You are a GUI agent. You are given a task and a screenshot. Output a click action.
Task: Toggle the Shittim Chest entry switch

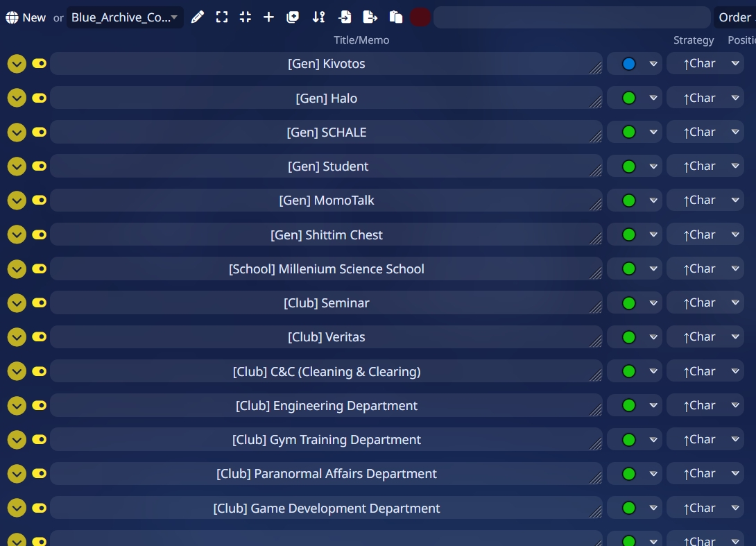tap(39, 235)
